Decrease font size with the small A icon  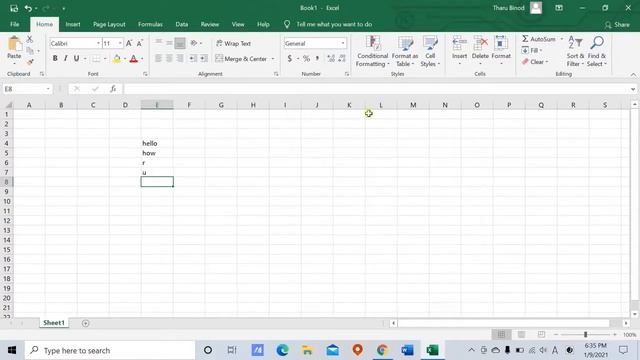140,43
